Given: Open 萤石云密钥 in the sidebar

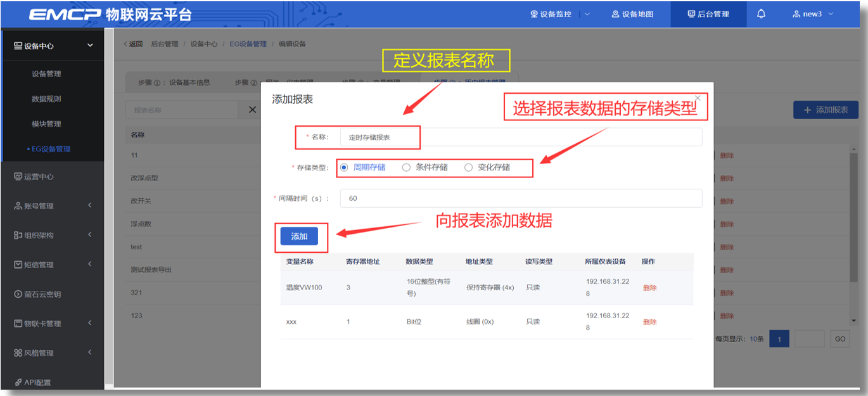Looking at the screenshot, I should (x=42, y=294).
